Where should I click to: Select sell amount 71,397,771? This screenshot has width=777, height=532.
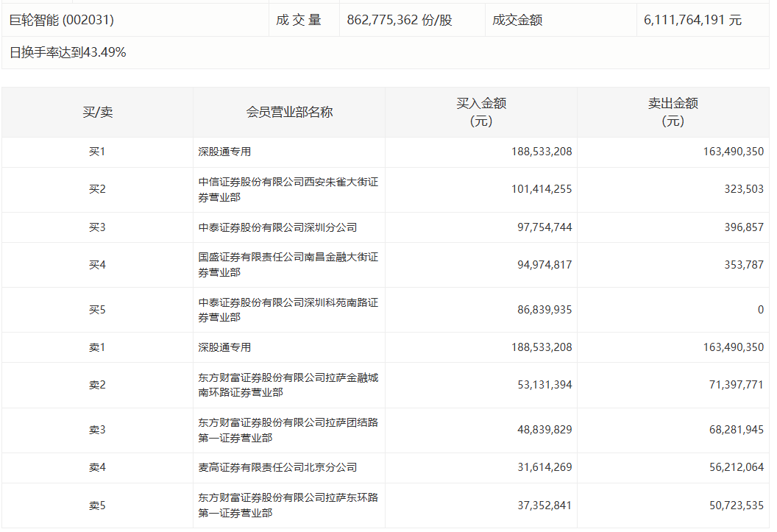tap(737, 385)
